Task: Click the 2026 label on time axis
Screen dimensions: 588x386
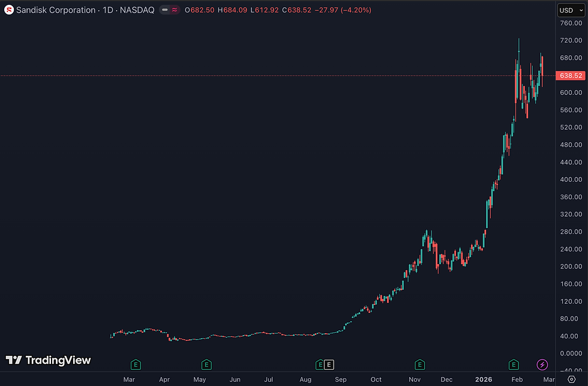Action: pyautogui.click(x=484, y=379)
